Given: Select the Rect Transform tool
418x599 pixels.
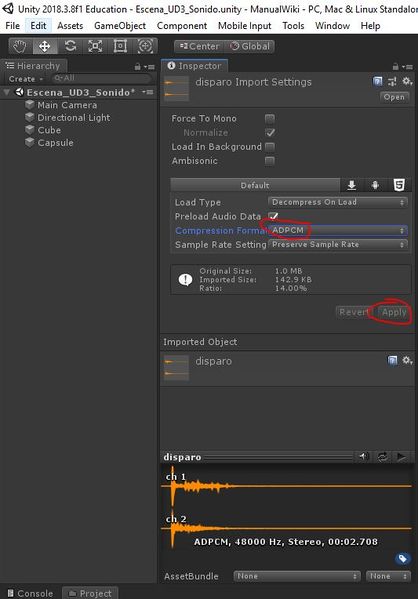Looking at the screenshot, I should point(120,47).
